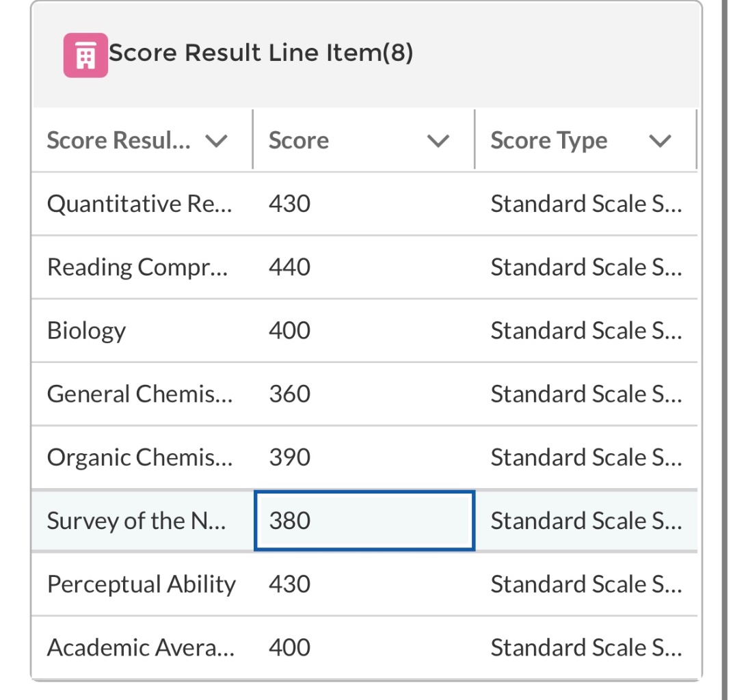This screenshot has height=700, width=733.
Task: Open the Score column dropdown chevron
Action: tap(438, 141)
